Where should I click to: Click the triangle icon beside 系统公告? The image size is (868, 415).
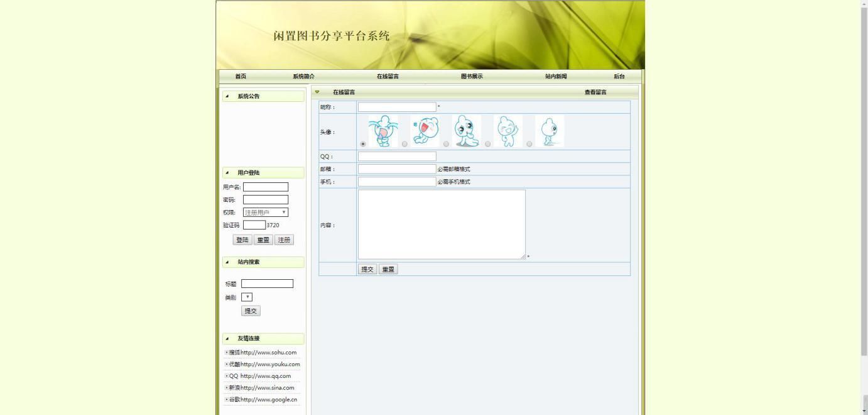[x=227, y=96]
